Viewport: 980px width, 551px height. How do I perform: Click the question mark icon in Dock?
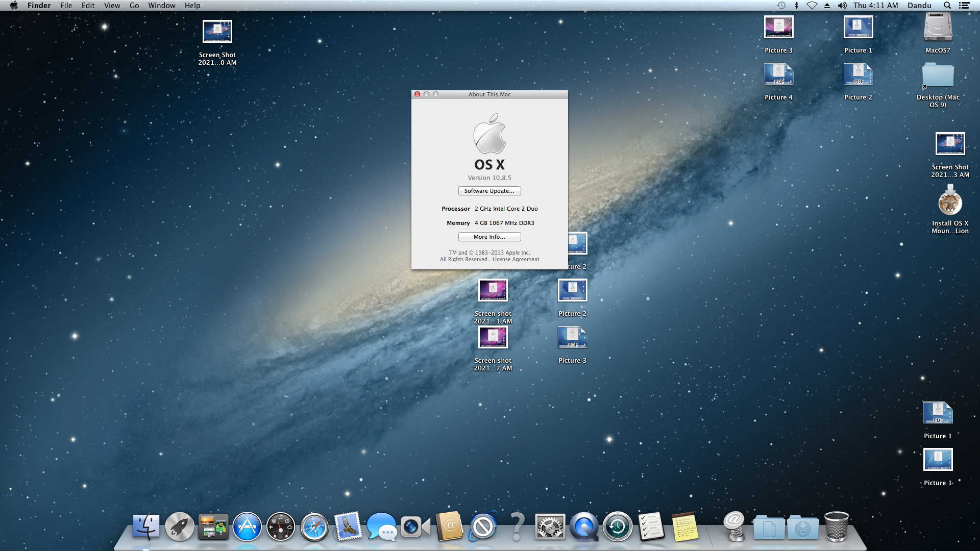(517, 526)
